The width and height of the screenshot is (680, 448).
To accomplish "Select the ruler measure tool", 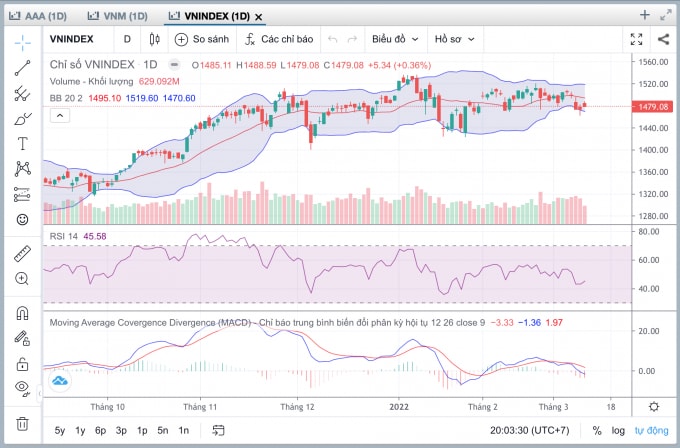I will (23, 254).
